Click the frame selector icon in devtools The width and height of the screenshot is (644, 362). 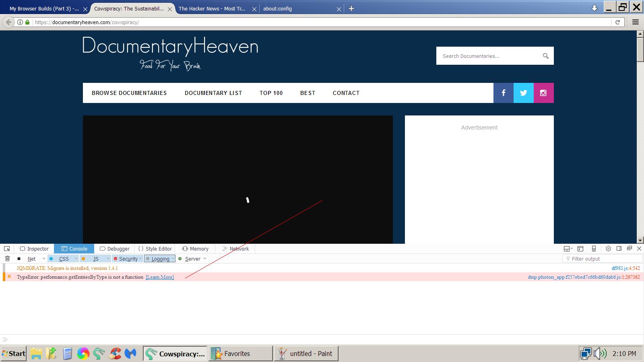tap(566, 249)
